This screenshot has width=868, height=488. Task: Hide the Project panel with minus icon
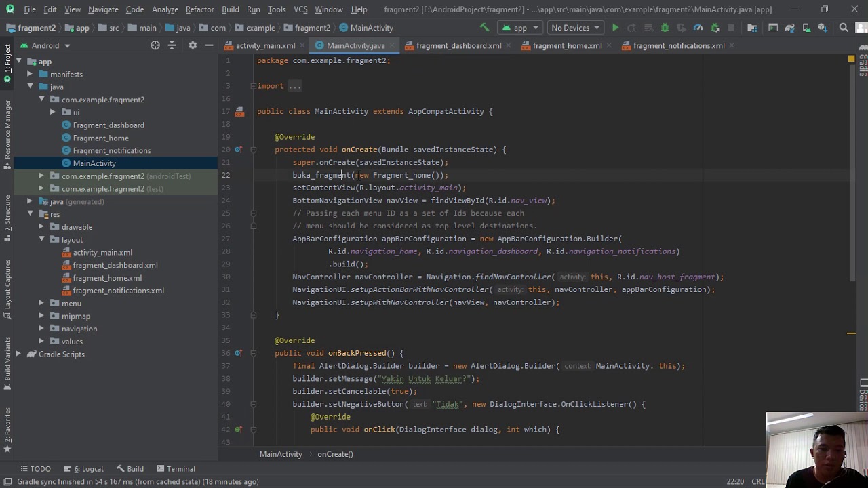click(210, 45)
